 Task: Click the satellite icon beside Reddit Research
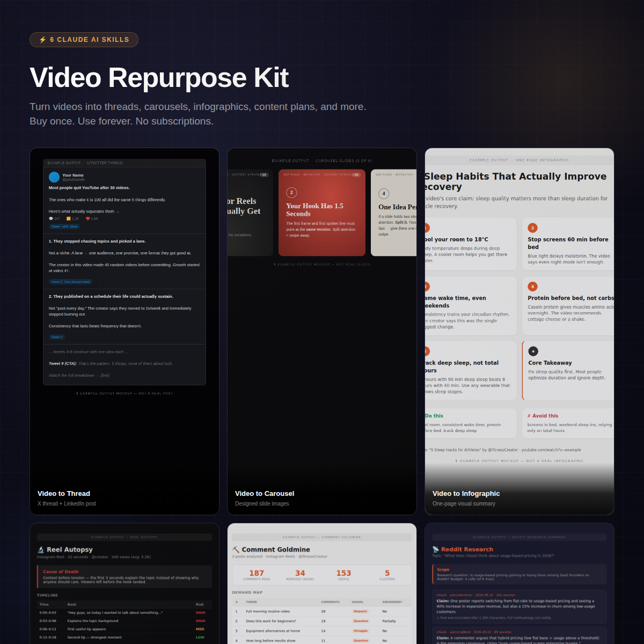click(x=436, y=550)
